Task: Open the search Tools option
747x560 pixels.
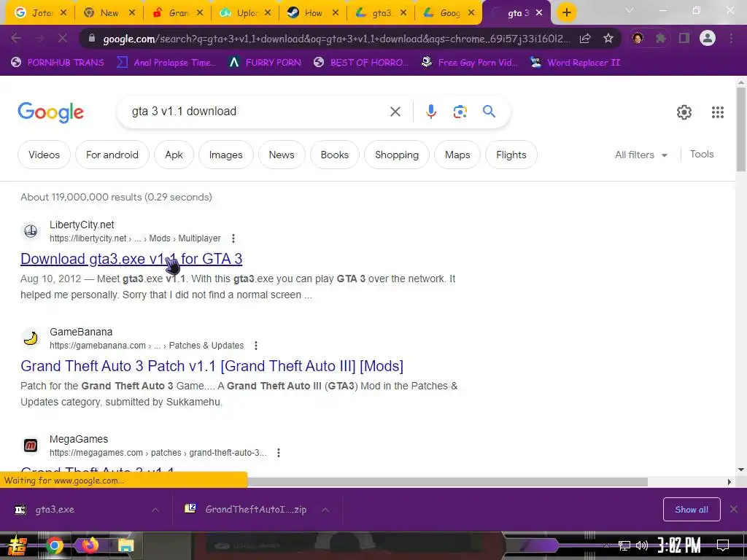Action: [702, 155]
